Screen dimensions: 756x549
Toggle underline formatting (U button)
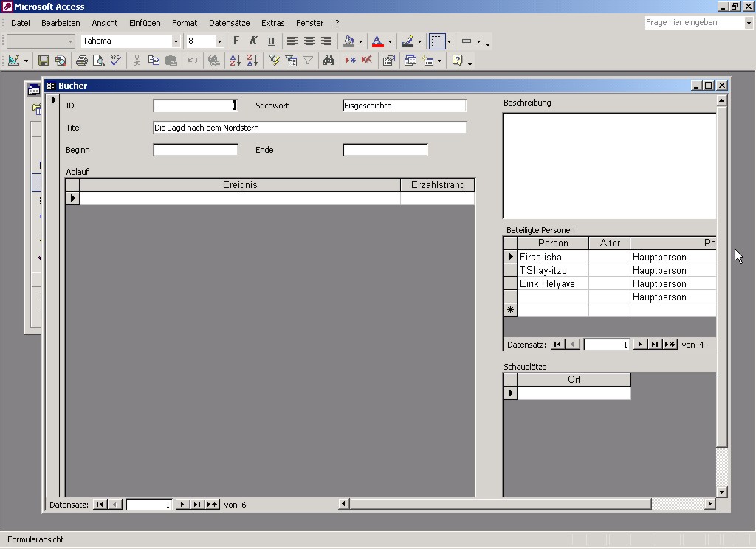[x=271, y=41]
